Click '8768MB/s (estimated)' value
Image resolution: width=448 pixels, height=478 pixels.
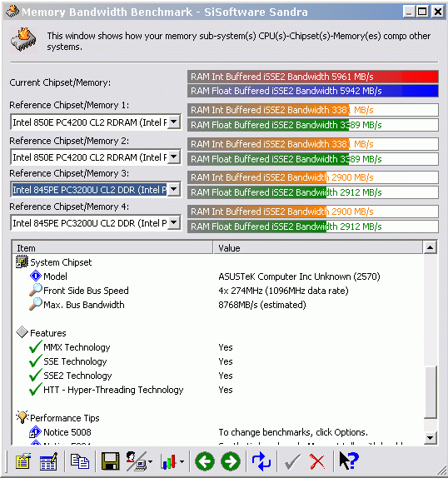pyautogui.click(x=262, y=305)
